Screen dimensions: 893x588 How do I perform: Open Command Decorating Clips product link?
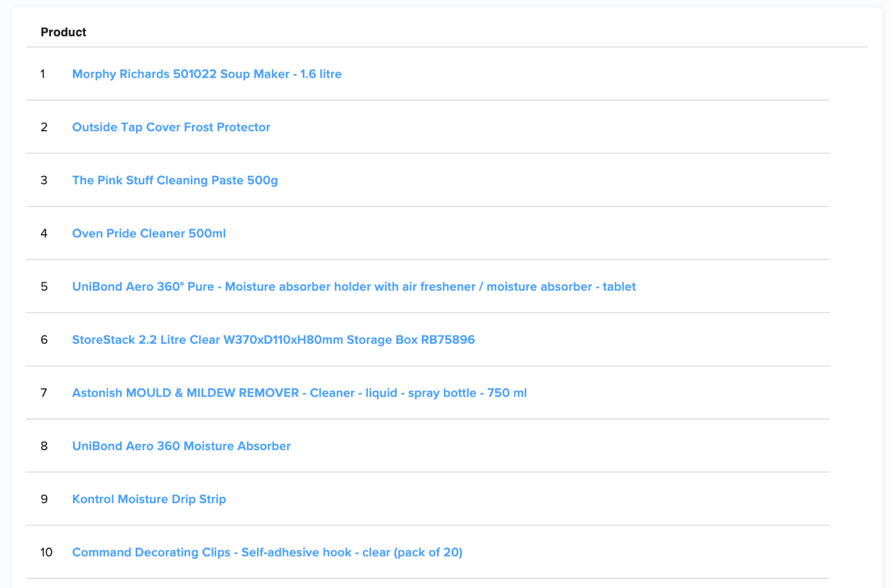coord(267,552)
